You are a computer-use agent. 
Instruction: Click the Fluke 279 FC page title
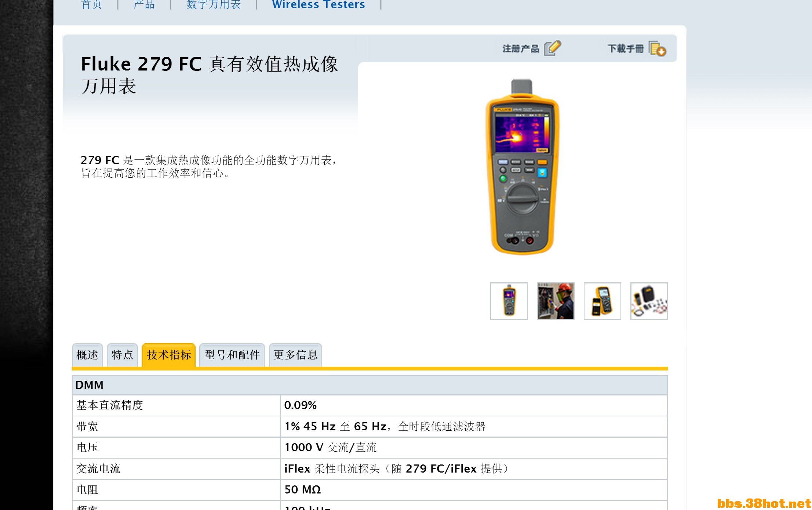[209, 75]
